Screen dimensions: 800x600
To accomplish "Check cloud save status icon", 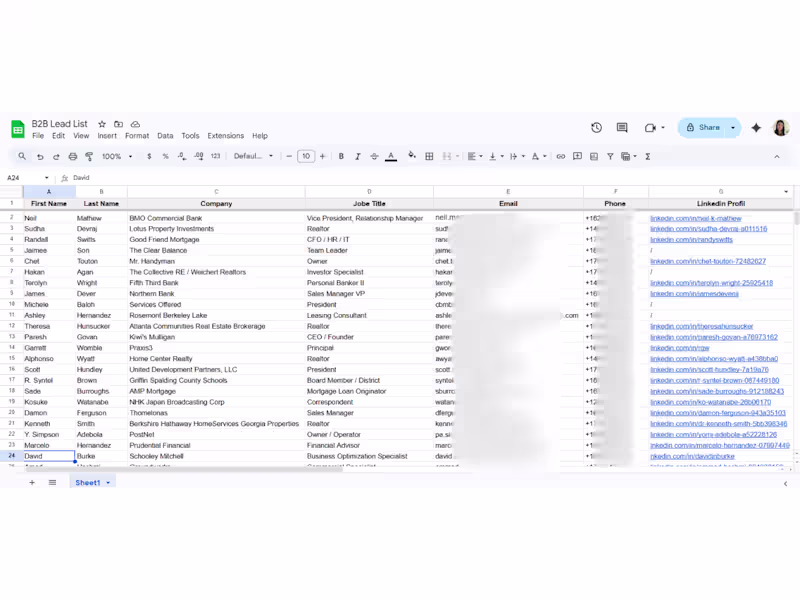I will pyautogui.click(x=135, y=124).
